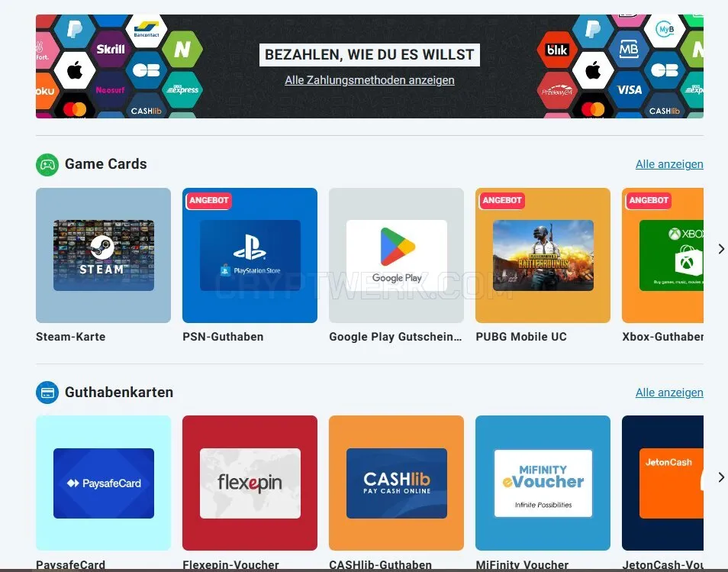This screenshot has width=728, height=572.
Task: Advance Guthabenkarten carousel with right arrow
Action: [720, 477]
